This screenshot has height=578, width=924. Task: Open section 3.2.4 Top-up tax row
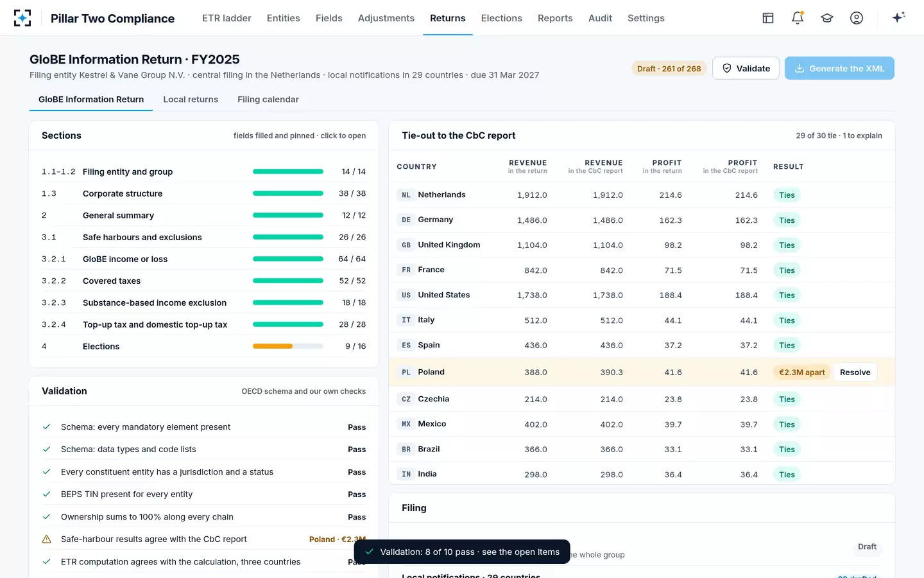203,324
